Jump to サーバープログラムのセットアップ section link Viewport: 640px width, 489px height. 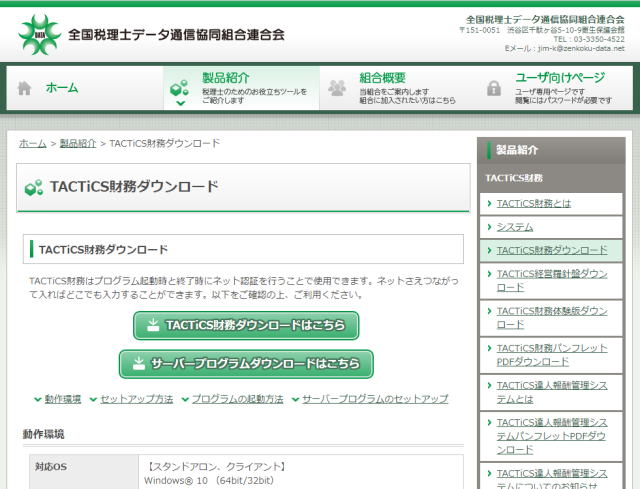point(375,399)
